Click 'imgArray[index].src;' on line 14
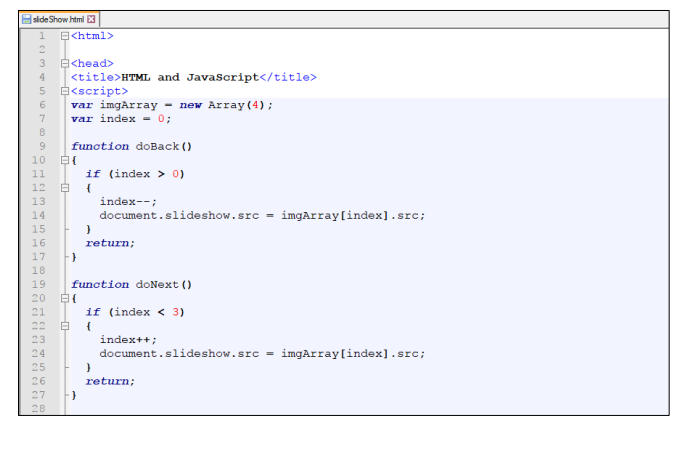Image resolution: width=691 pixels, height=455 pixels. 353,216
